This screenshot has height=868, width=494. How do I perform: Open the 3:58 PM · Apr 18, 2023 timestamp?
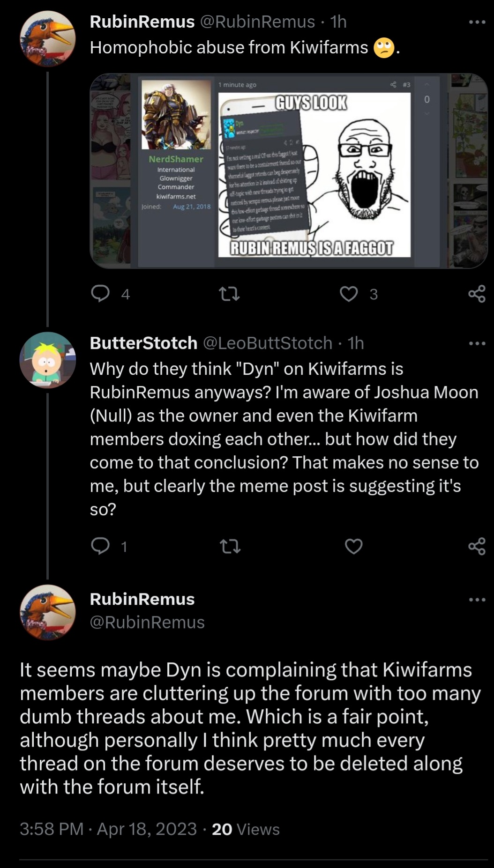[108, 829]
